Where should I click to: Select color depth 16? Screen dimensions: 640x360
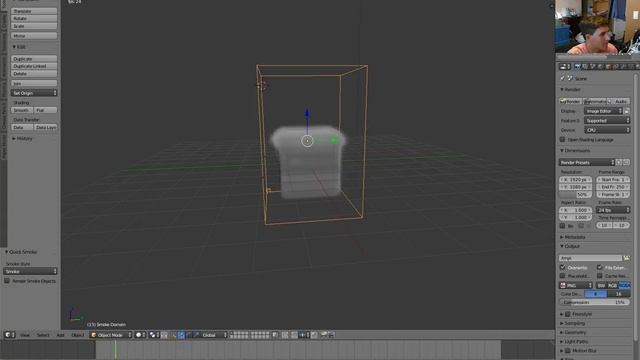point(618,294)
